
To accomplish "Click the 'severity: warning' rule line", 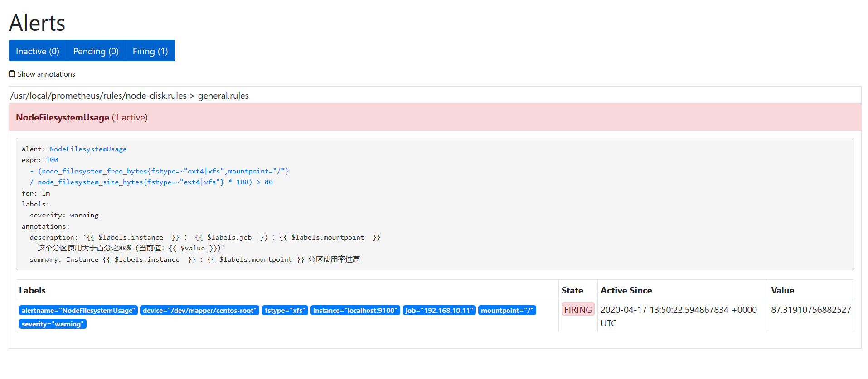I will pyautogui.click(x=64, y=215).
